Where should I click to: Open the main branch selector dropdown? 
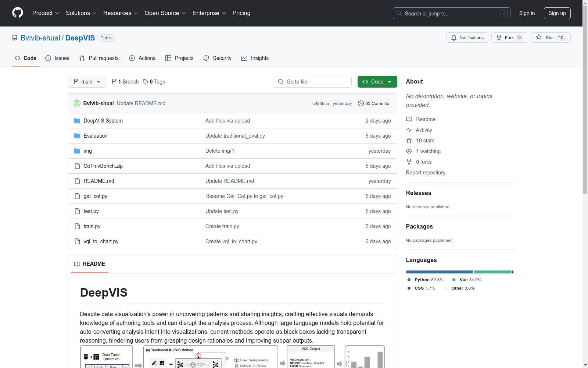[x=87, y=82]
